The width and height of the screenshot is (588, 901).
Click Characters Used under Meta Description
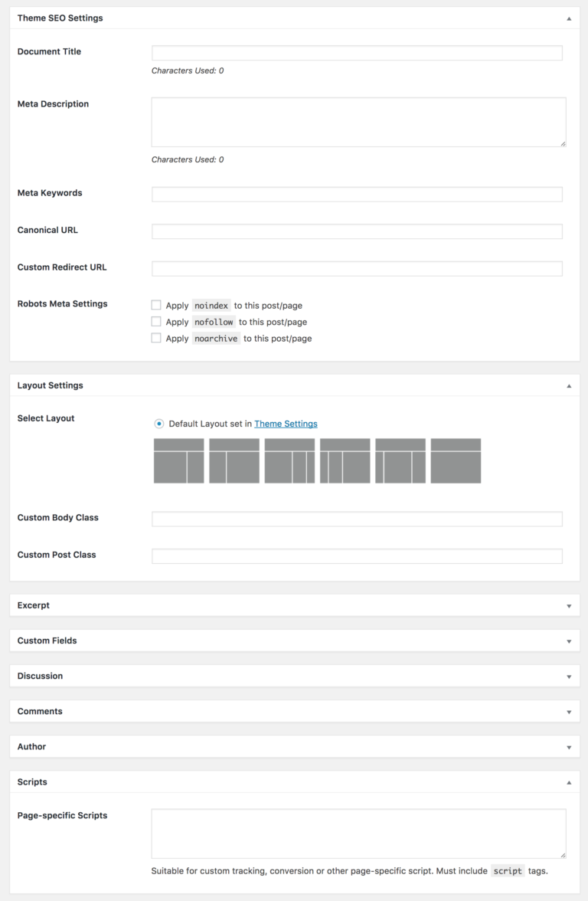188,159
